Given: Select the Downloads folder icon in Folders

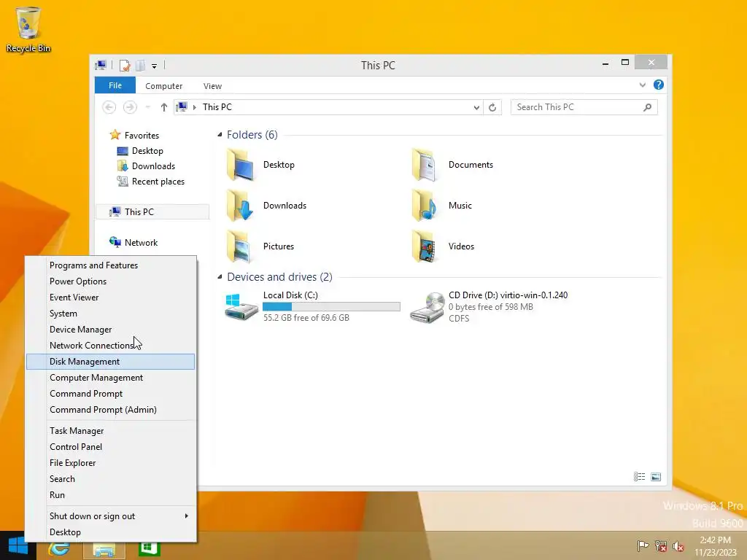Looking at the screenshot, I should coord(239,206).
